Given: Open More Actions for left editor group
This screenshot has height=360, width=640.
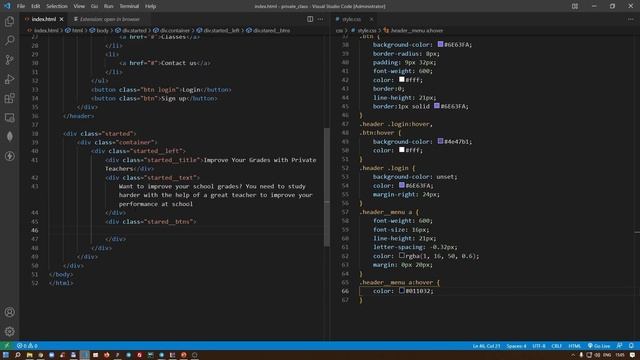Looking at the screenshot, I should pos(320,19).
